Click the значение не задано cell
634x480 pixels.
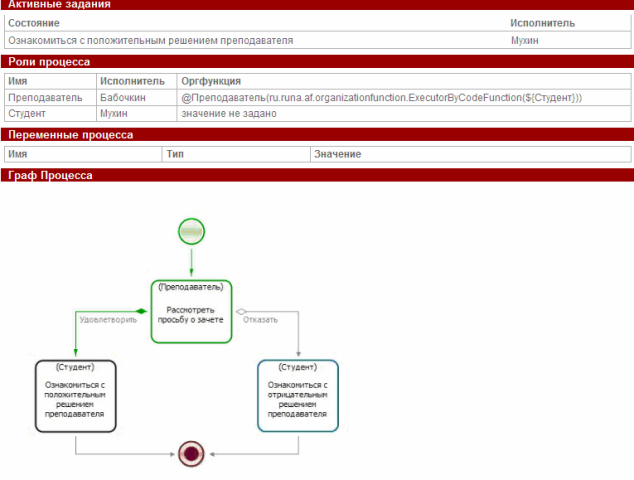click(x=228, y=113)
